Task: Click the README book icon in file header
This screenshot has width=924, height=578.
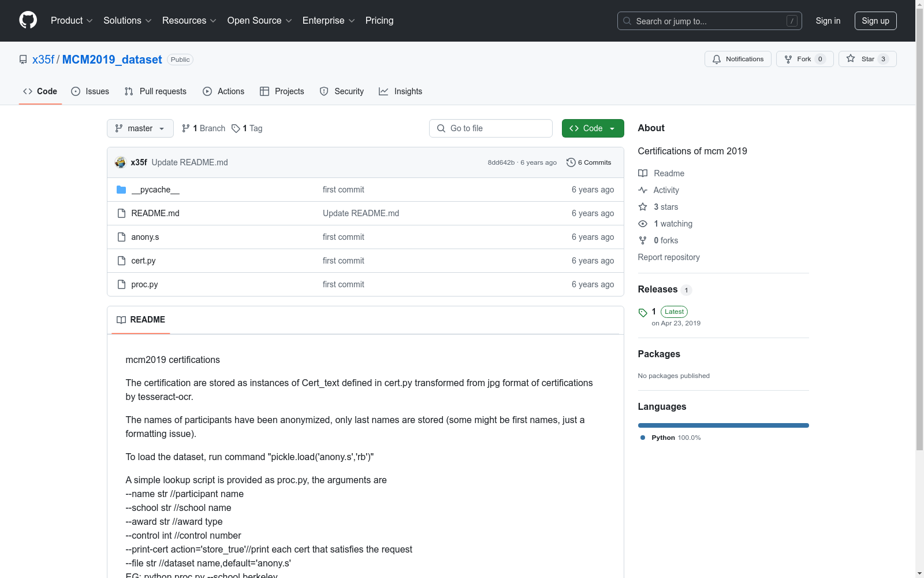Action: (x=121, y=320)
